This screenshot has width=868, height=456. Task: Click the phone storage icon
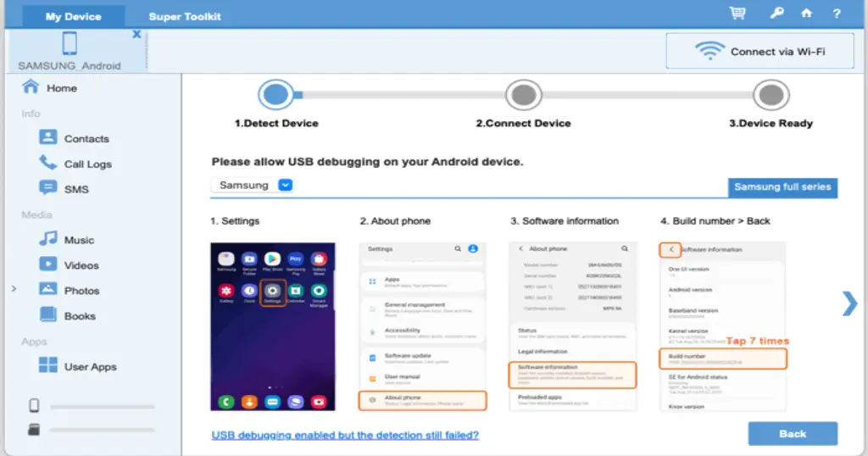(34, 406)
